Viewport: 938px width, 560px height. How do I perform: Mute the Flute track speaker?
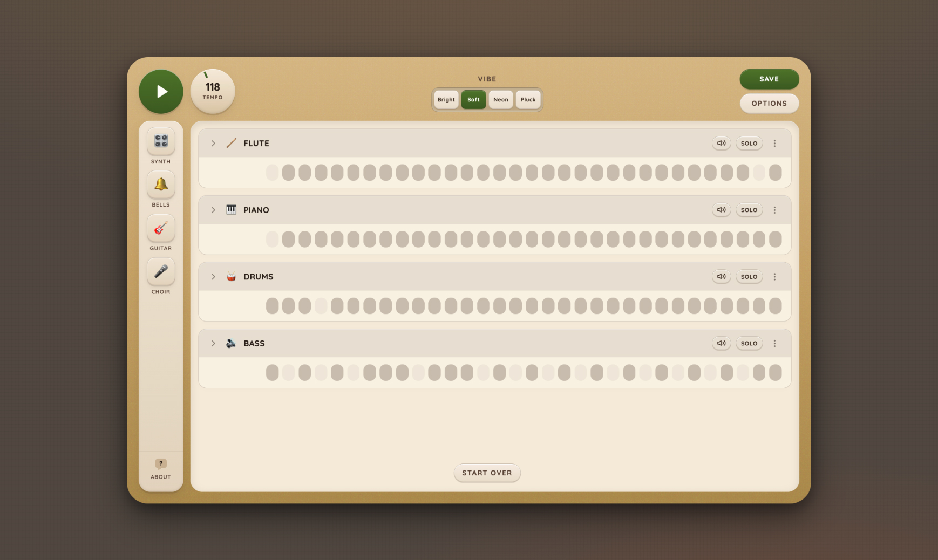point(721,144)
